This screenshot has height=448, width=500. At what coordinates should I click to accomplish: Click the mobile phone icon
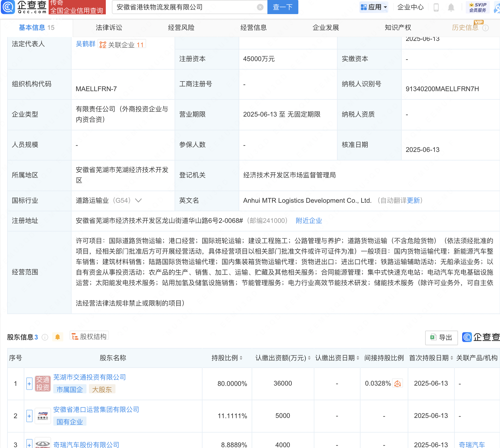pos(436,7)
